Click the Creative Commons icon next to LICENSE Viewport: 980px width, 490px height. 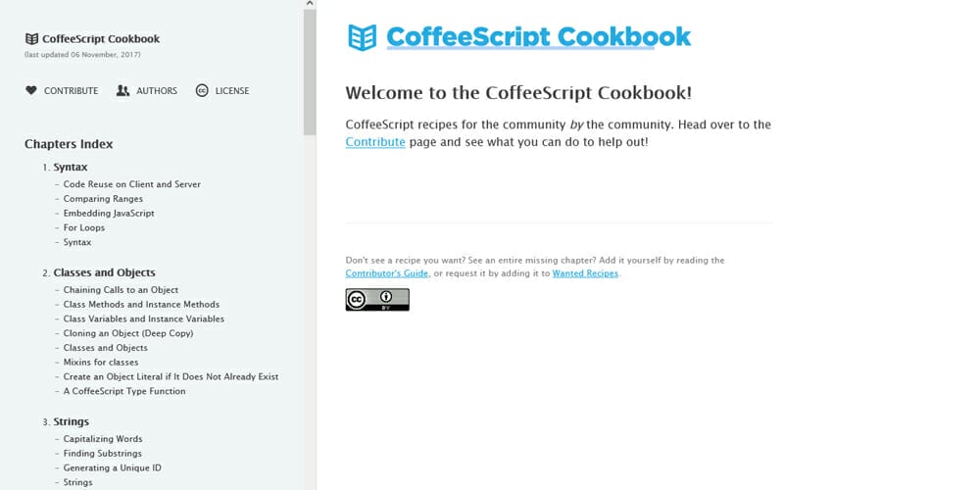click(202, 90)
